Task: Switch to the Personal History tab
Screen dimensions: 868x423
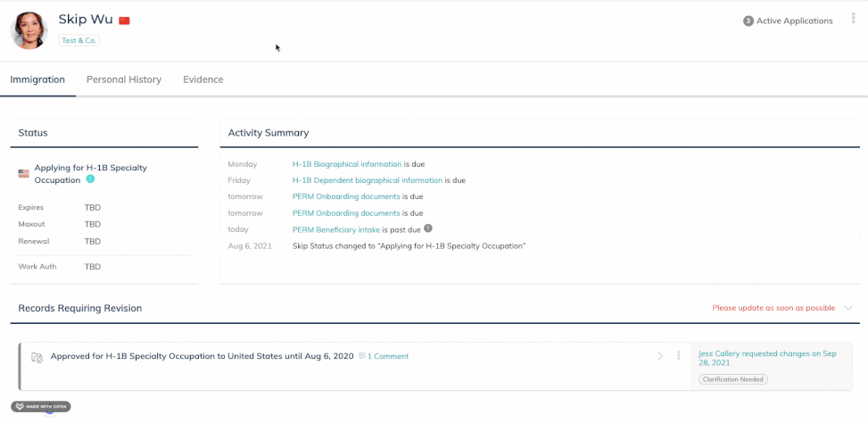Action: (124, 79)
